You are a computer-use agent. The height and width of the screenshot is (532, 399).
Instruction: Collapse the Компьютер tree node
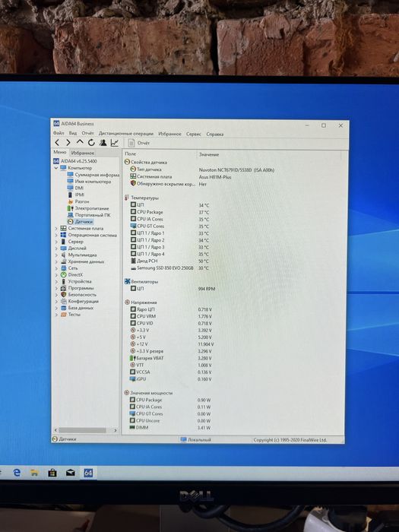(56, 168)
